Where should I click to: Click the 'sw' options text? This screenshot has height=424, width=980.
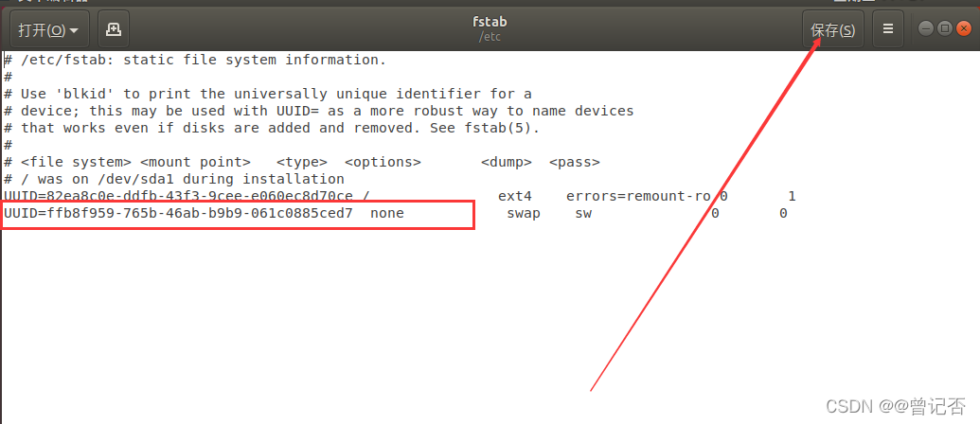click(x=583, y=213)
